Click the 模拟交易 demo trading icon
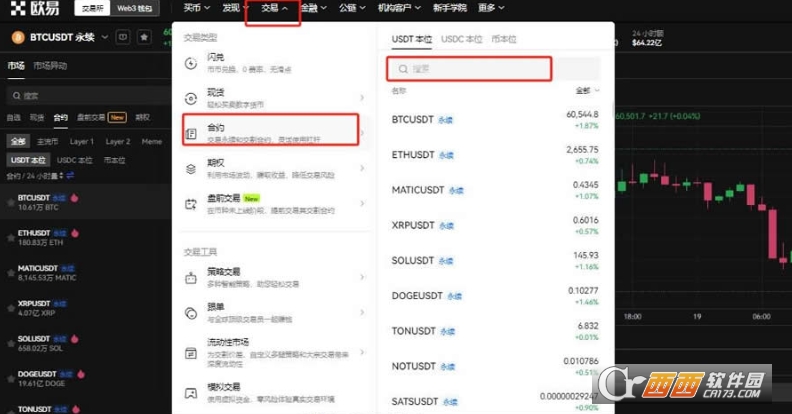Viewport: 792px width, 414px height. pyautogui.click(x=191, y=390)
